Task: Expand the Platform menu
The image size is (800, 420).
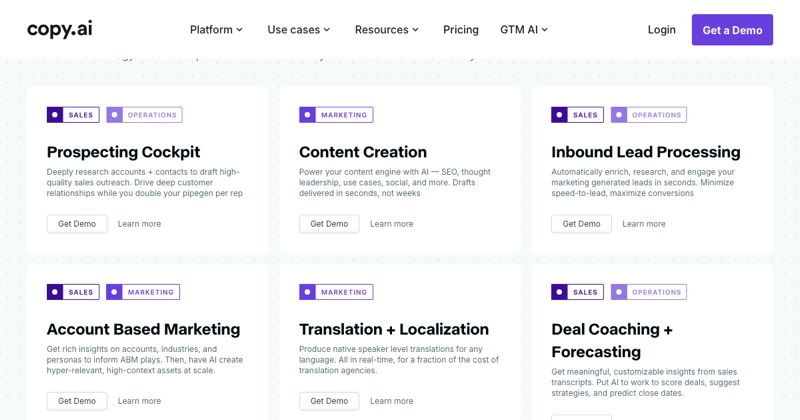Action: click(216, 30)
